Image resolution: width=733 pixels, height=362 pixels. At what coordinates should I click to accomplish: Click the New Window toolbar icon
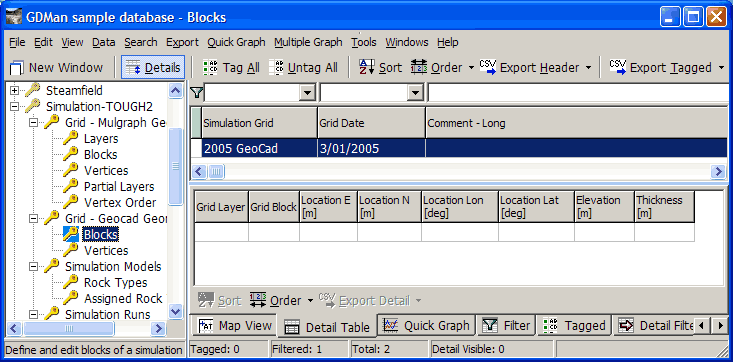[17, 68]
